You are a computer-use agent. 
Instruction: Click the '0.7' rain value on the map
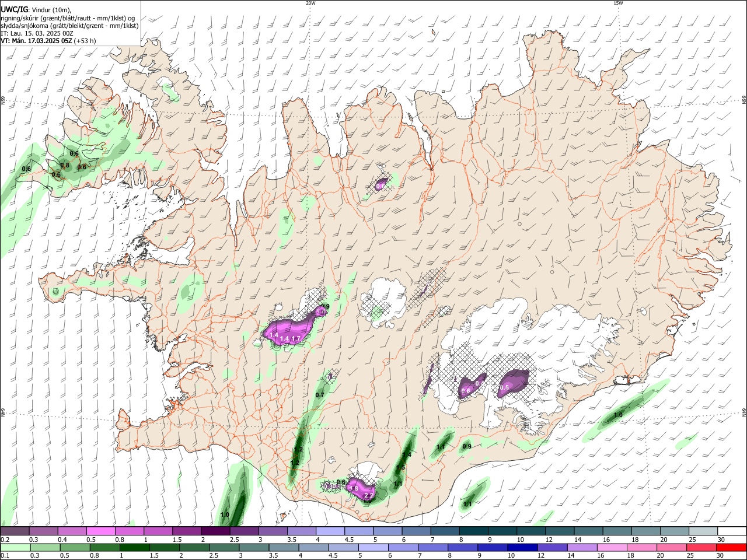point(320,395)
